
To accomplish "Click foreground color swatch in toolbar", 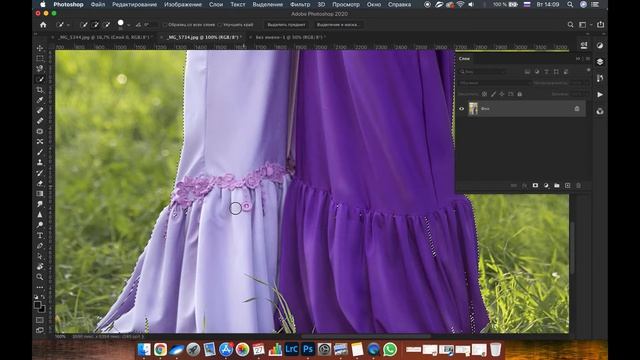I will (38, 304).
